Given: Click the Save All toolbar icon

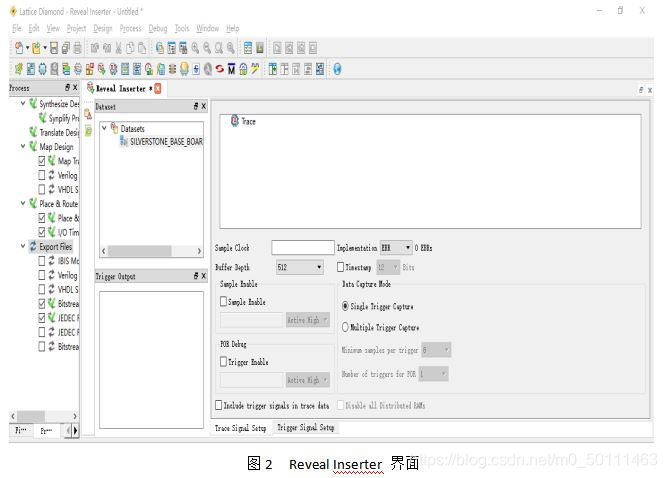Looking at the screenshot, I should (x=66, y=48).
